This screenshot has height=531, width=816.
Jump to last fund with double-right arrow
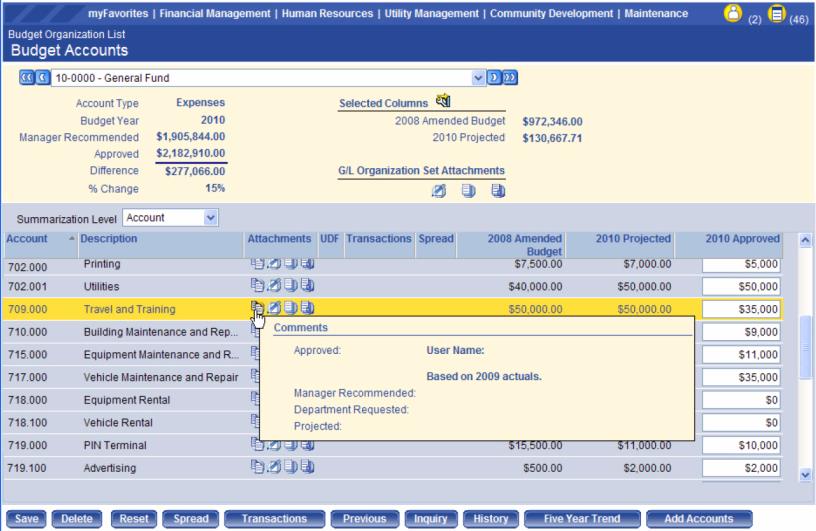coord(510,78)
